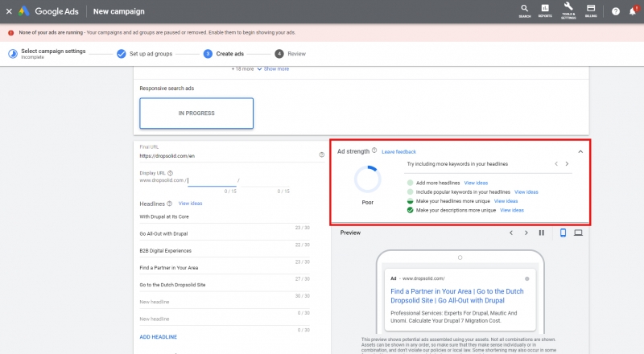Select the Create ads step
This screenshot has width=644, height=354.
coord(224,54)
